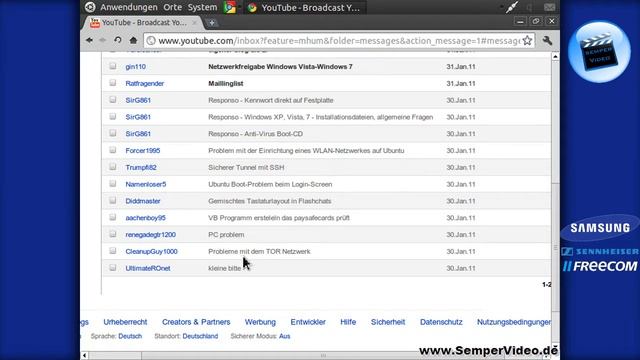
Task: Check the Ratfragender message checkbox
Action: click(113, 83)
